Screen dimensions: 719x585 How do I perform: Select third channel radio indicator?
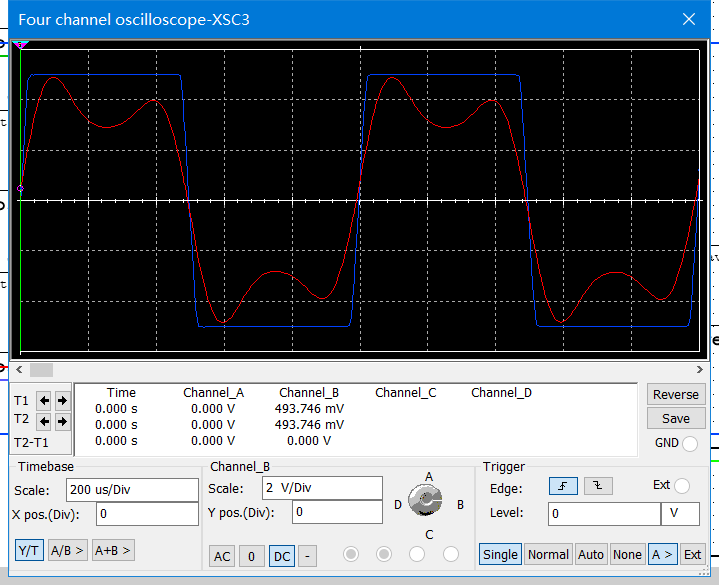tap(417, 554)
